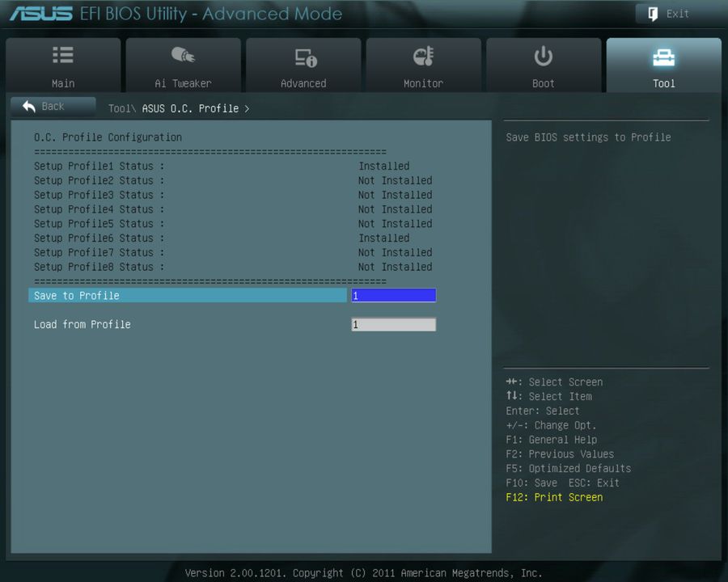This screenshot has height=582, width=728.
Task: Open the Advanced section icon
Action: [303, 55]
